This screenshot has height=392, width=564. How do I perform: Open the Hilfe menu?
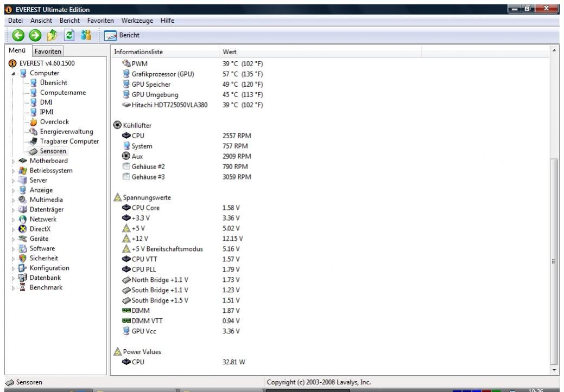pos(167,21)
